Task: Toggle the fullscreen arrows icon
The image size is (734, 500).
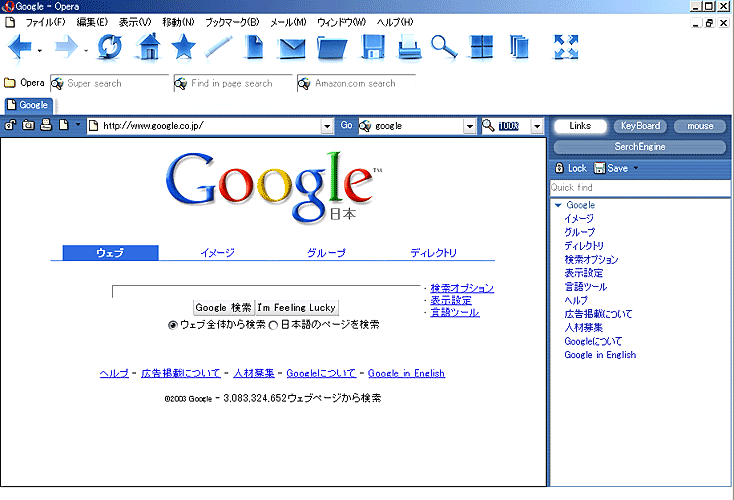Action: pyautogui.click(x=567, y=47)
